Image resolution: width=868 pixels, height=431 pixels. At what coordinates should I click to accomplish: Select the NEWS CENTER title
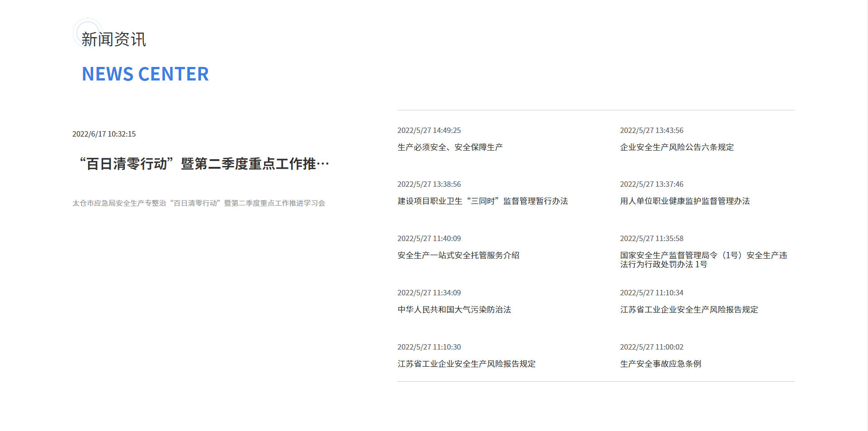coord(146,74)
